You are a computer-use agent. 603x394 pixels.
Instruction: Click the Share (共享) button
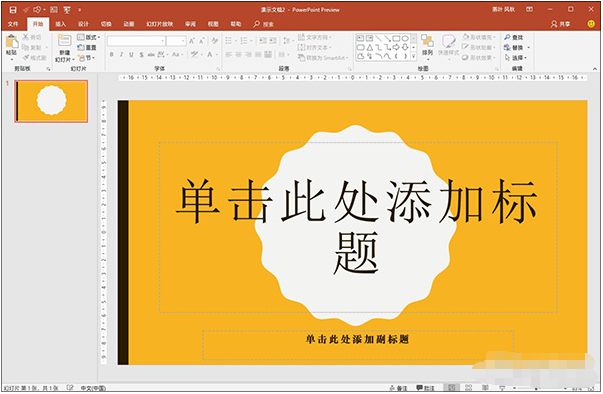tap(560, 24)
